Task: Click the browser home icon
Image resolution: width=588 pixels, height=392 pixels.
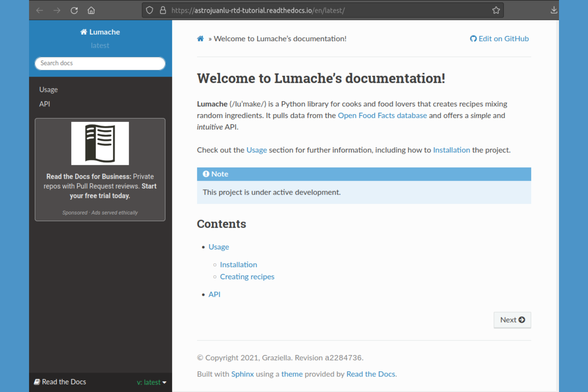Action: coord(91,10)
